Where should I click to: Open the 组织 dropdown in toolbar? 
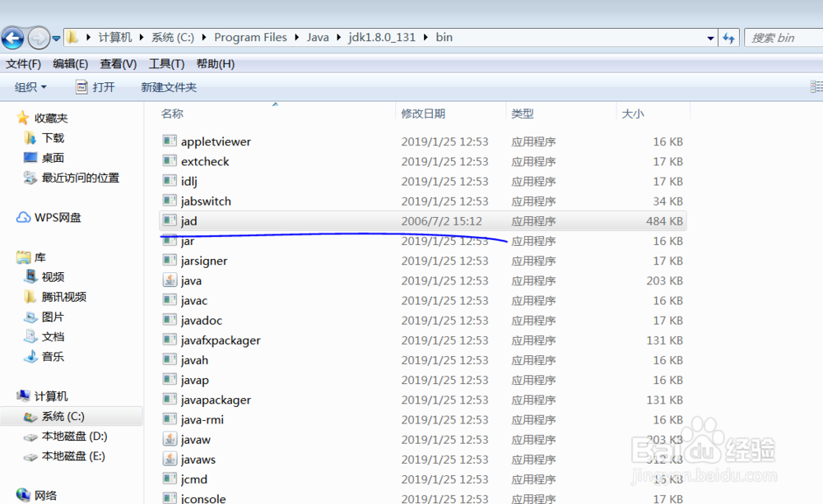[x=30, y=87]
